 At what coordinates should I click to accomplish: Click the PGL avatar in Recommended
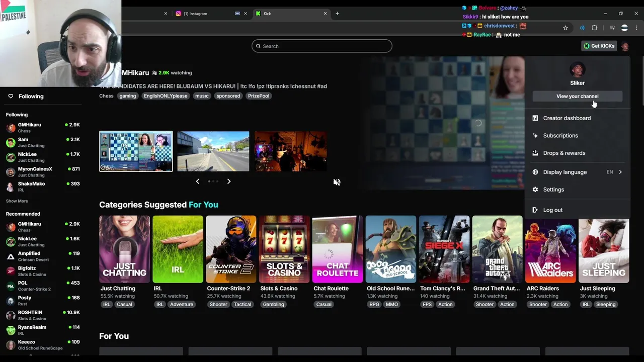[11, 286]
